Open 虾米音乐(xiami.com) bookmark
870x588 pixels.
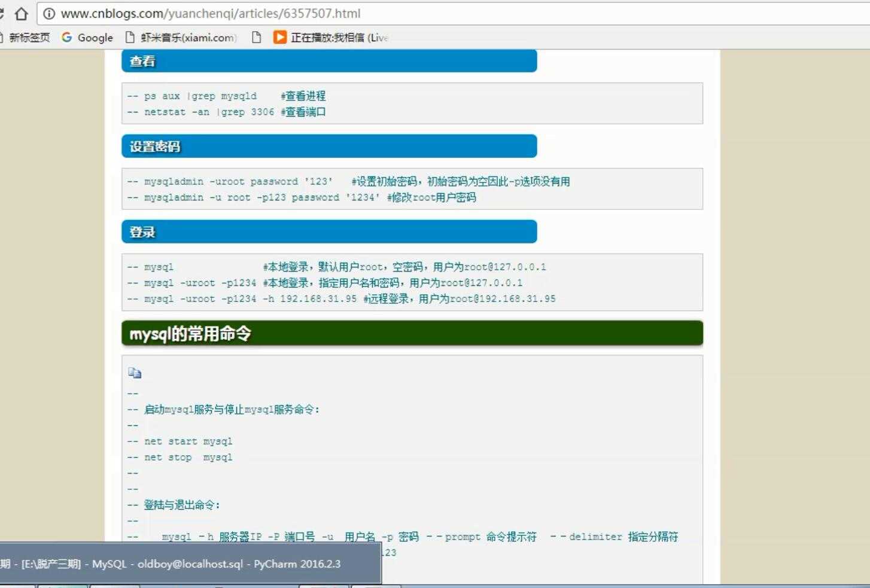(x=181, y=38)
